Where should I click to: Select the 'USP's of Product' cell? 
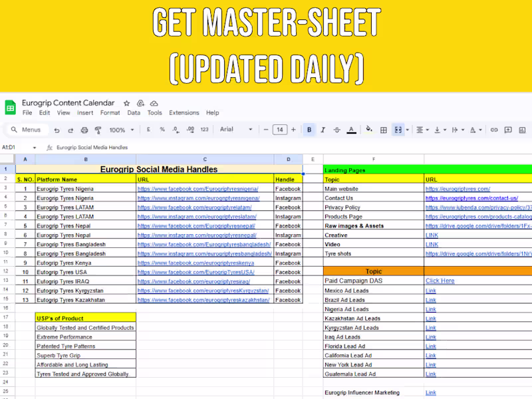point(86,319)
